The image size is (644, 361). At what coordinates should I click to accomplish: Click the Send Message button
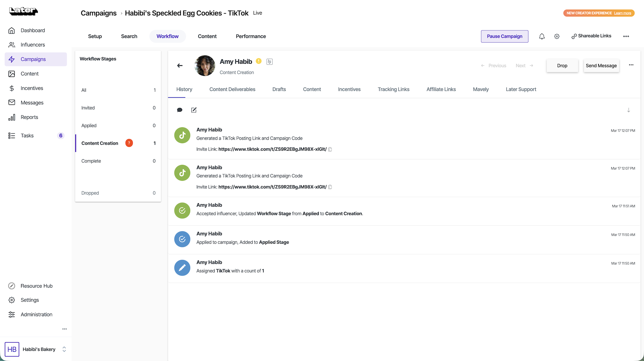point(601,66)
